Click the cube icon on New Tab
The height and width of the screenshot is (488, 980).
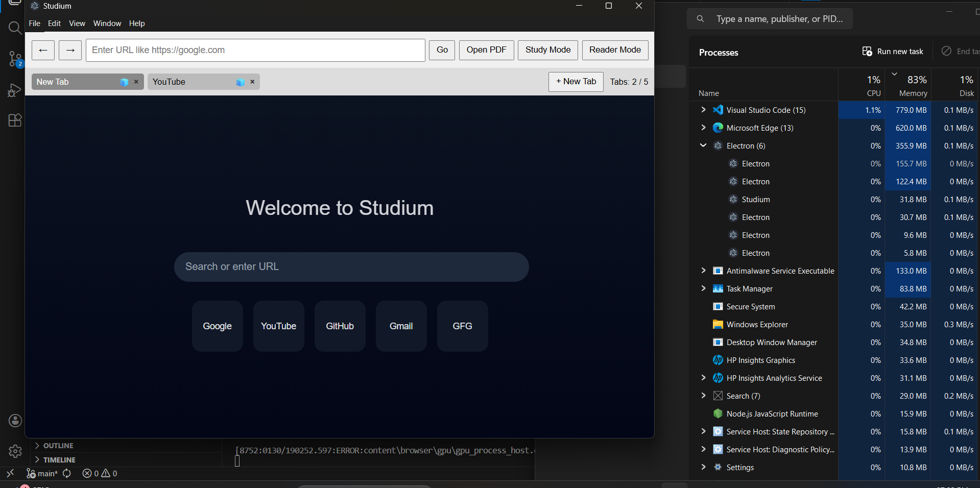click(x=124, y=82)
